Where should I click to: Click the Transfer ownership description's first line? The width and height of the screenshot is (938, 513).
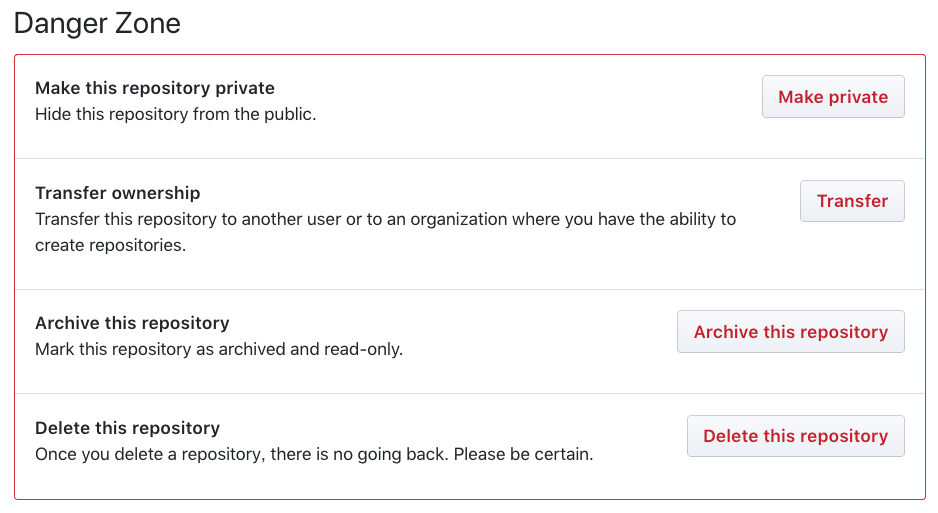(385, 219)
